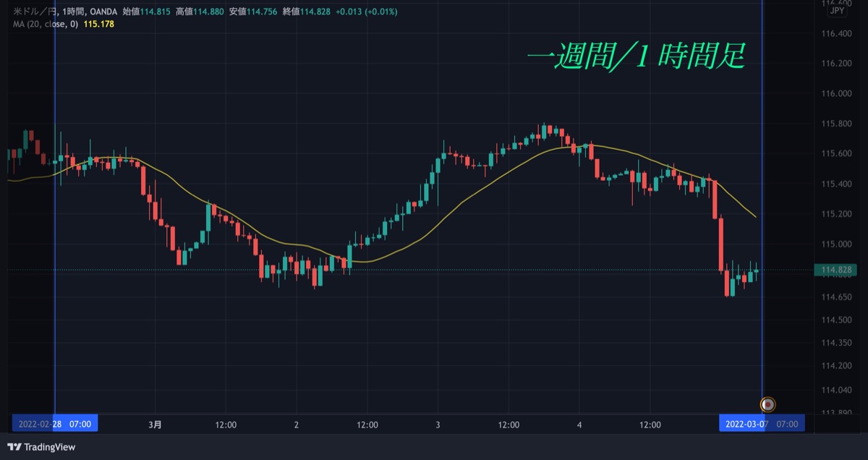This screenshot has width=868, height=460.
Task: Open the JPY currency selector
Action: (837, 11)
